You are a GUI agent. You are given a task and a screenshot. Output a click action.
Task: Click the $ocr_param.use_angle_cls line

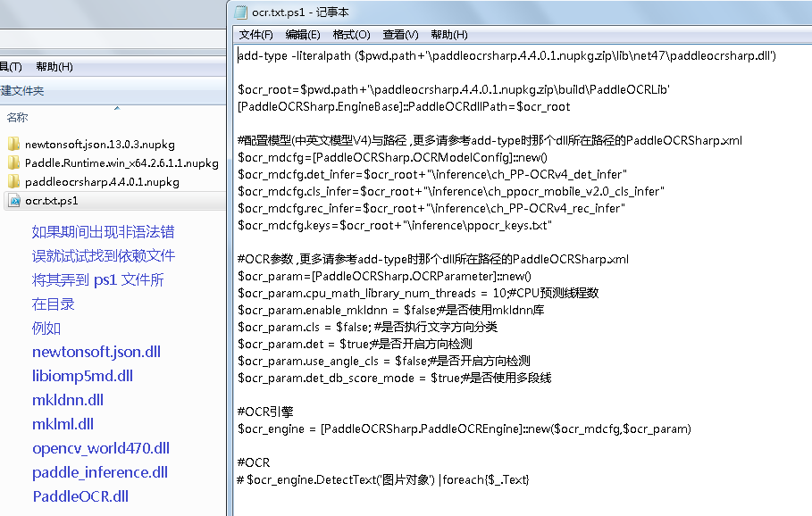(x=384, y=362)
